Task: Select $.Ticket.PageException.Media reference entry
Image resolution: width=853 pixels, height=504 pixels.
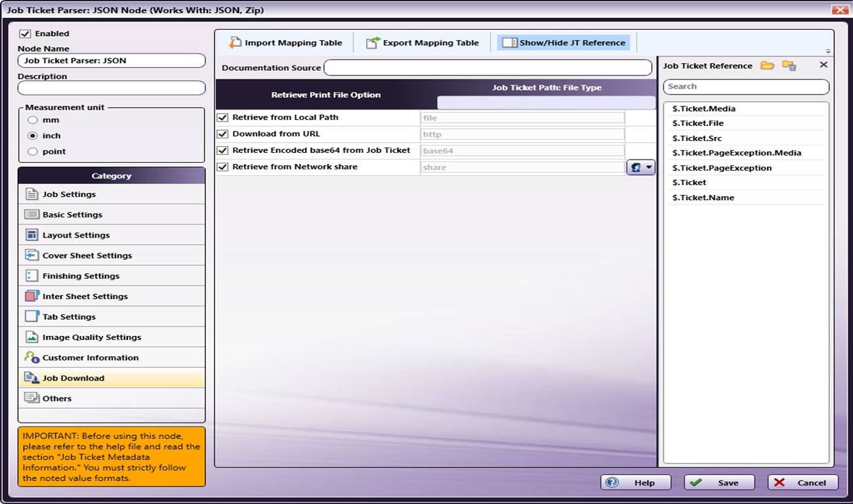Action: [746, 153]
